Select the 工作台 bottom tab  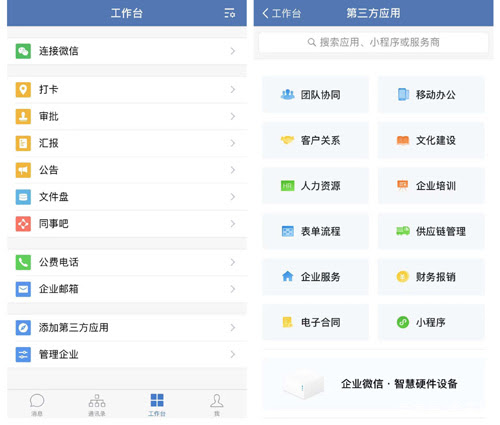(x=157, y=405)
